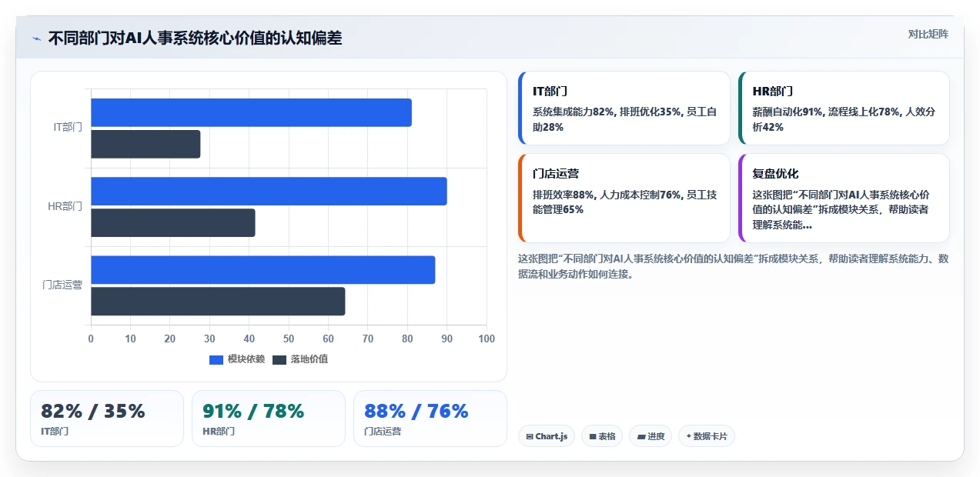Screen dimensions: 980x477
Task: Open the IT部门 info card
Action: [x=624, y=108]
